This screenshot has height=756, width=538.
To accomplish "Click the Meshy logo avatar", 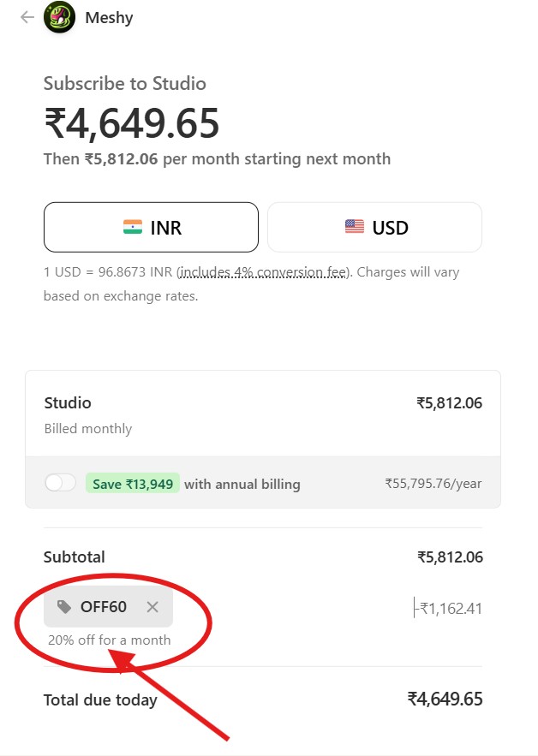I will [59, 17].
